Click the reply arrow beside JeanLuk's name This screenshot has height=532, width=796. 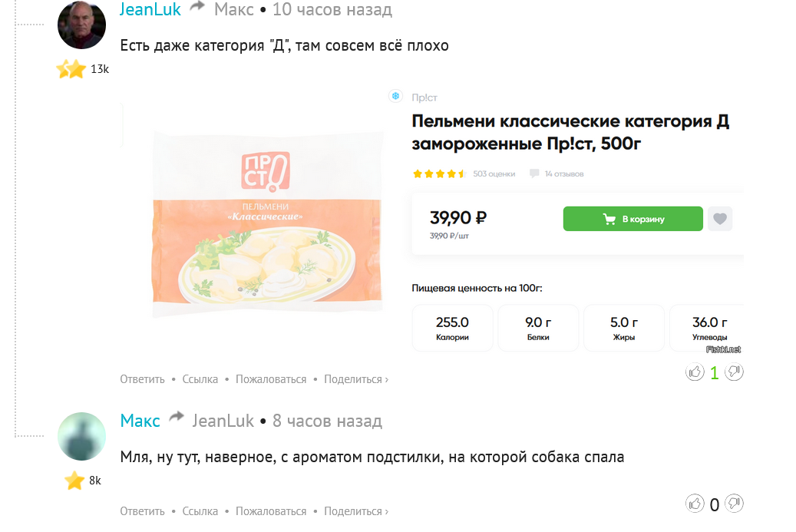[198, 8]
